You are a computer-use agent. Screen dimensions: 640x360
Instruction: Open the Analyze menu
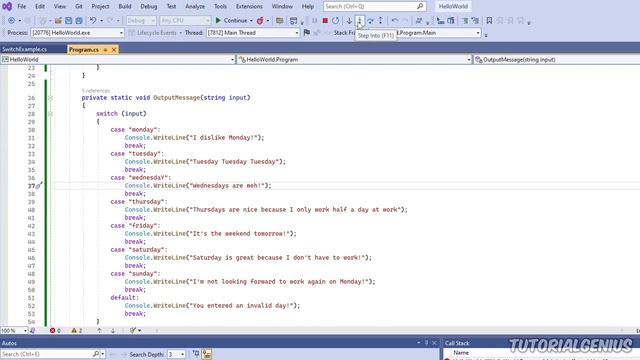tap(195, 7)
